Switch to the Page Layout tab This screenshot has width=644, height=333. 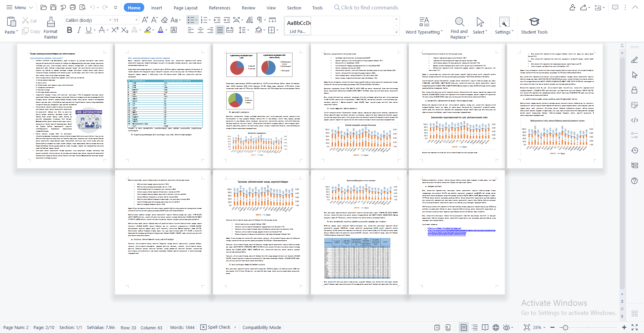pyautogui.click(x=185, y=8)
